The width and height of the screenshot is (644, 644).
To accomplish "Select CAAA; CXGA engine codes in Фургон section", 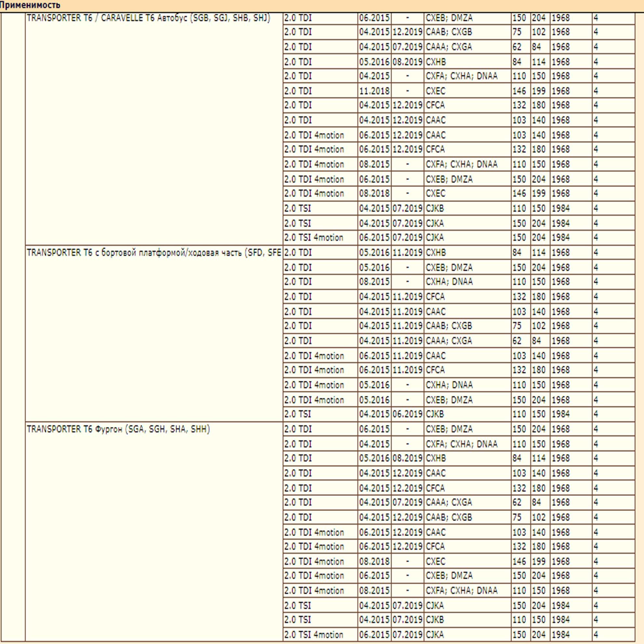I will pos(449,502).
